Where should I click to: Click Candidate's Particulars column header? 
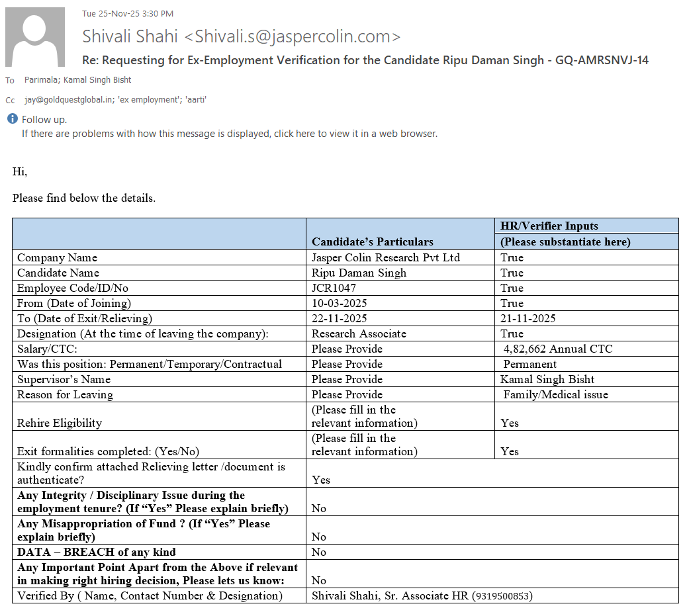[x=372, y=242]
